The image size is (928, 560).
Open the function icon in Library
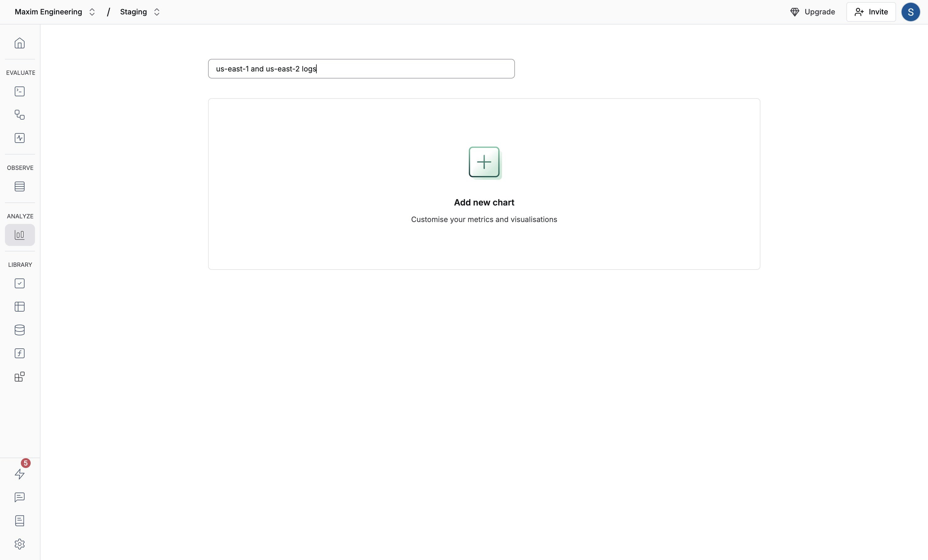[20, 353]
